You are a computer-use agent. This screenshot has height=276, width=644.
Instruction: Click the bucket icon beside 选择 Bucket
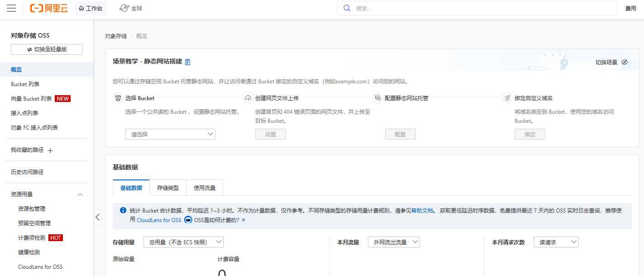pos(119,98)
